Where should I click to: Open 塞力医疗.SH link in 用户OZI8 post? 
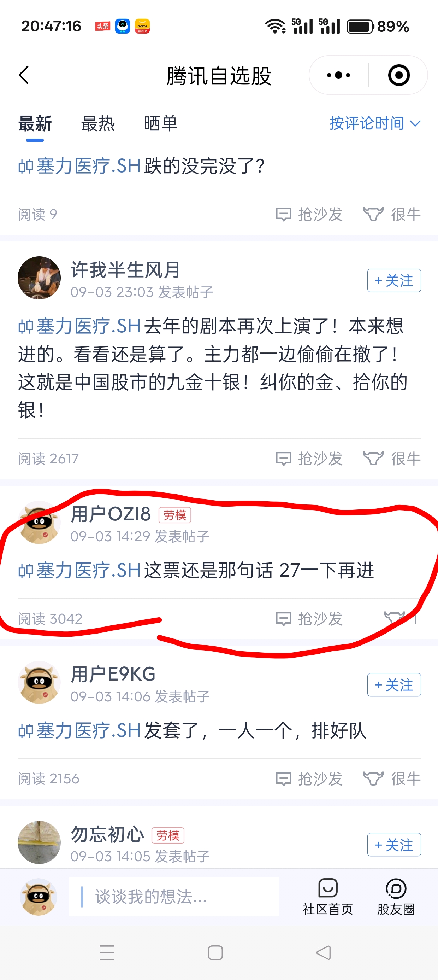79,570
